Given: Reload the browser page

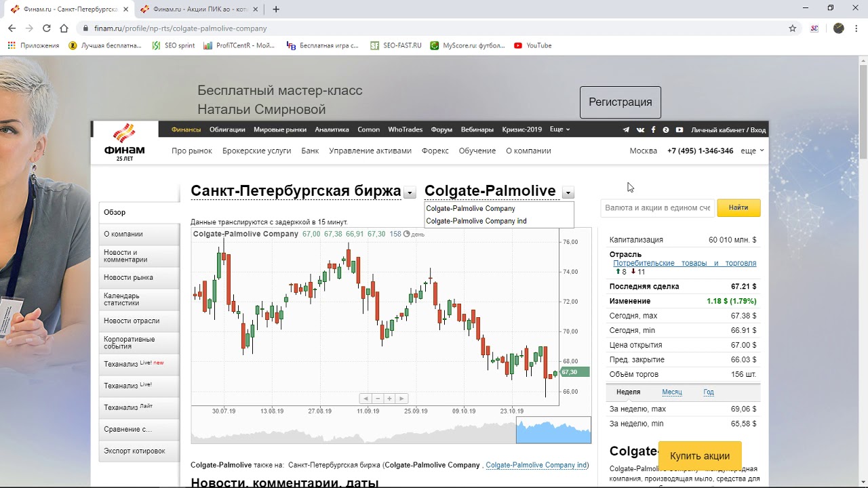Looking at the screenshot, I should (46, 28).
